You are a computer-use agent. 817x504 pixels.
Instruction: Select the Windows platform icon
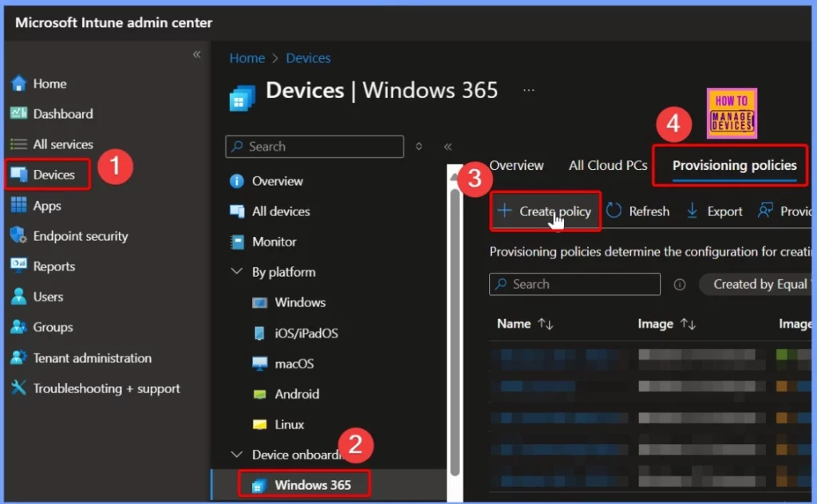[259, 302]
